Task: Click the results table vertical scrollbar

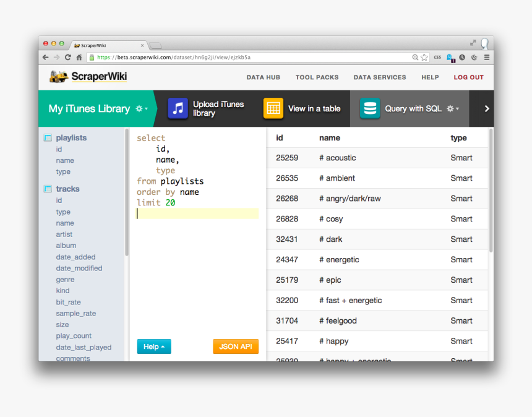Action: (x=491, y=190)
